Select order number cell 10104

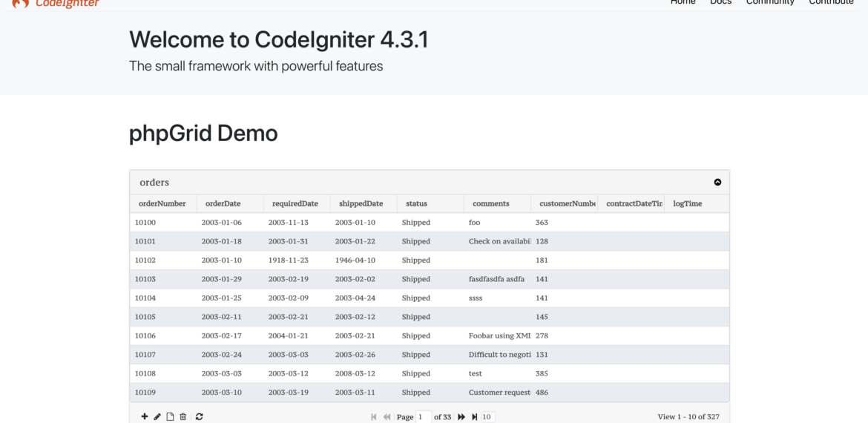162,298
